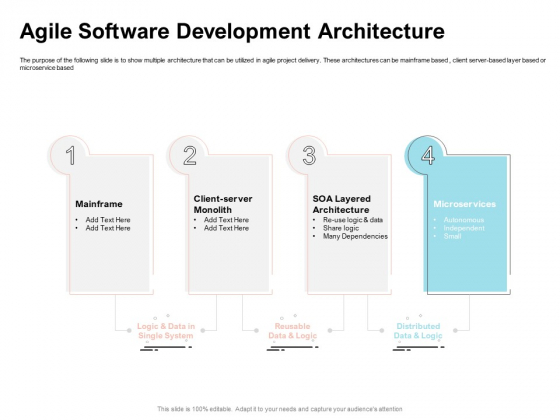The image size is (560, 420).
Task: Select the number 2 circle badge
Action: pos(189,155)
